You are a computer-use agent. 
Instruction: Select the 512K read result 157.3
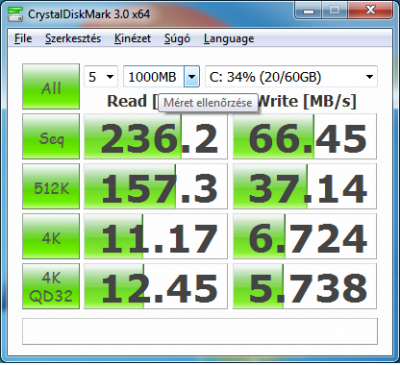coord(156,186)
